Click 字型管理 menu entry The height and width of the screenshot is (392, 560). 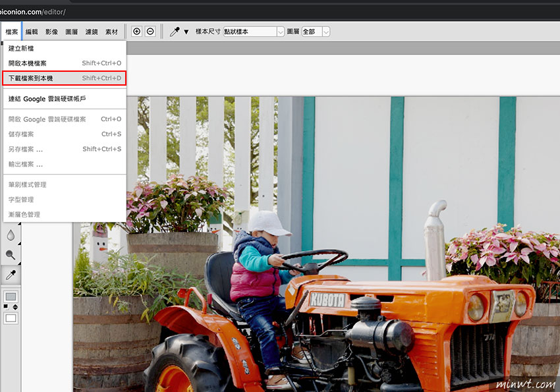click(65, 200)
